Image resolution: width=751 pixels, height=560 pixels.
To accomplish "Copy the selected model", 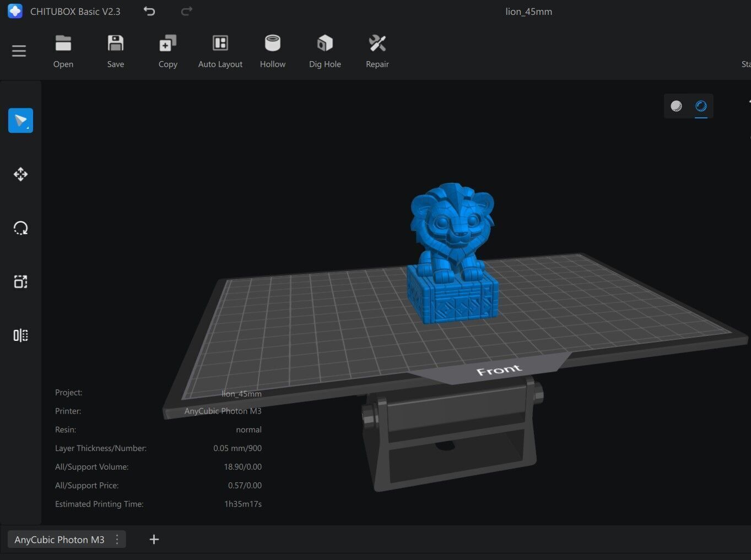I will 168,43.
